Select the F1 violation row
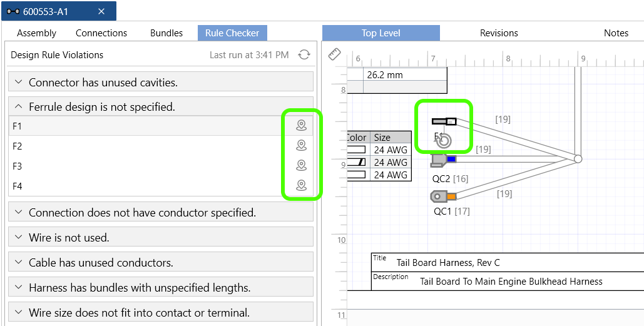 [x=161, y=126]
